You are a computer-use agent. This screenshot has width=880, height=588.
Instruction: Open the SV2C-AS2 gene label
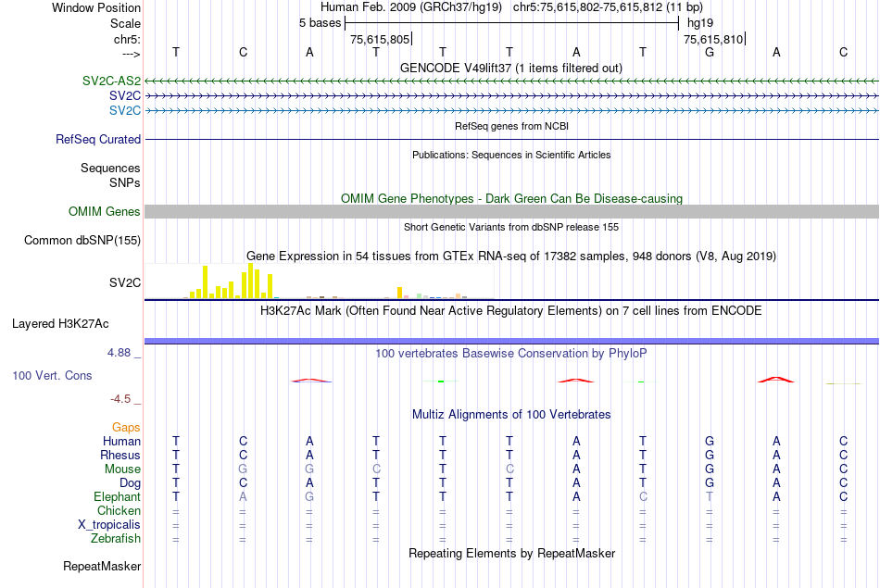point(111,81)
